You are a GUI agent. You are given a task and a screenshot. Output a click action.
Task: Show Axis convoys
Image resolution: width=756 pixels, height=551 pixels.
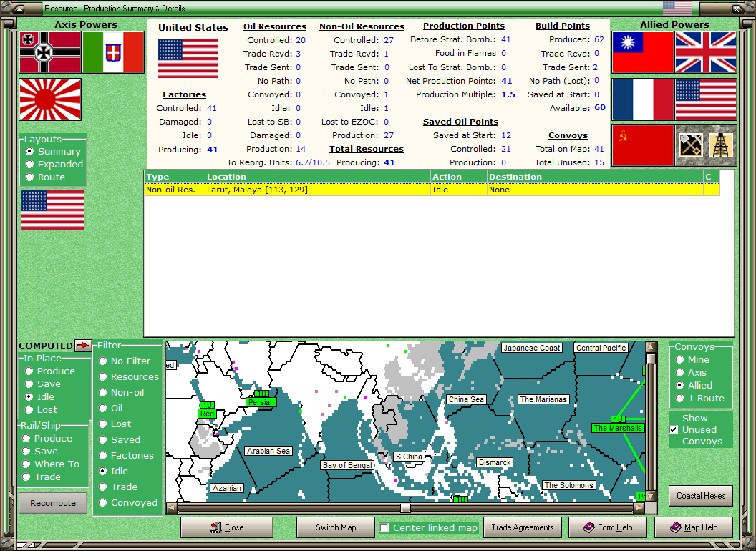691,373
